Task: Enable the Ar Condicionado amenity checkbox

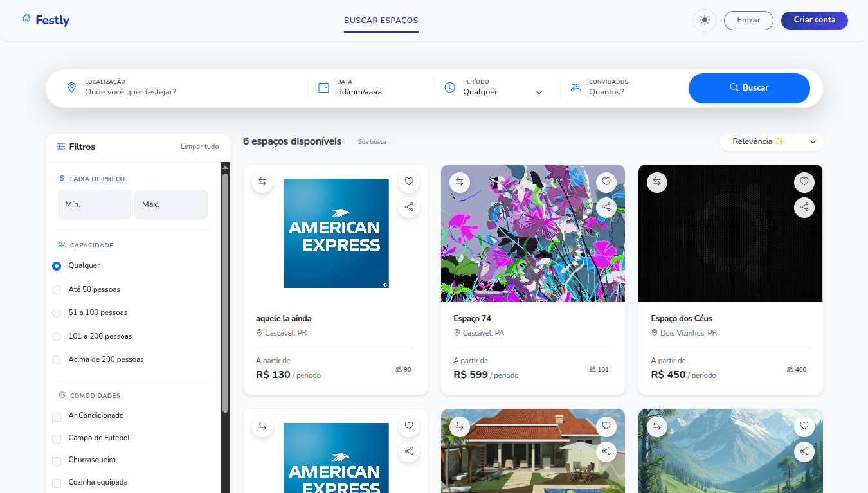Action: (57, 416)
